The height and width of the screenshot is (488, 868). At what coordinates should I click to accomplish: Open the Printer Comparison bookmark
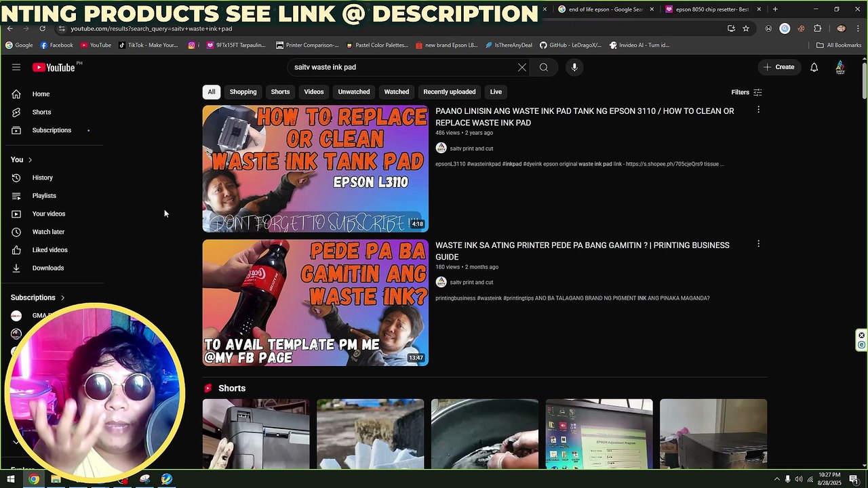point(307,45)
